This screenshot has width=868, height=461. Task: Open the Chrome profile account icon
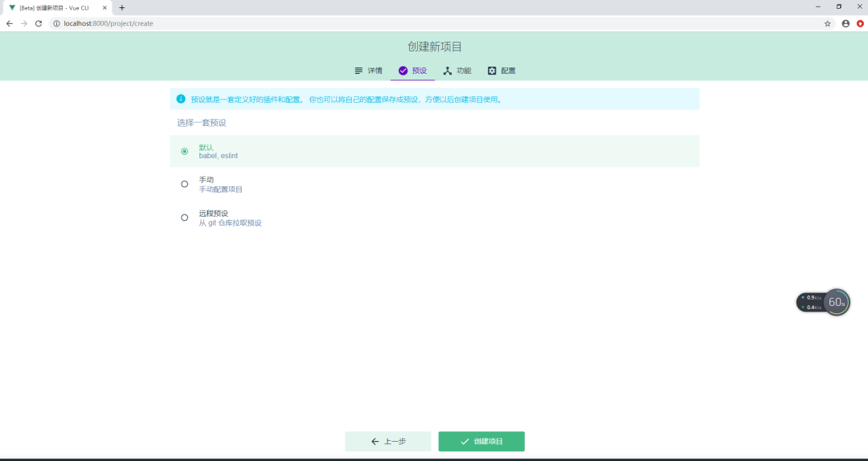click(845, 23)
